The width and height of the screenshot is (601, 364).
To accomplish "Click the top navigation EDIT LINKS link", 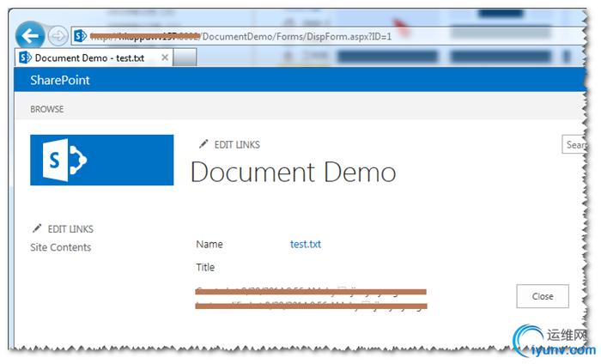I will pos(237,144).
